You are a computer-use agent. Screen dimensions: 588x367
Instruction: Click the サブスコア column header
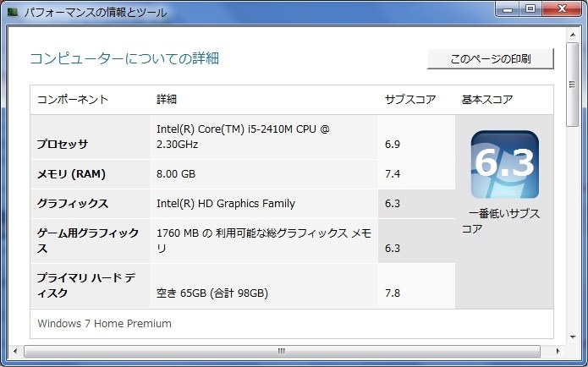(410, 99)
